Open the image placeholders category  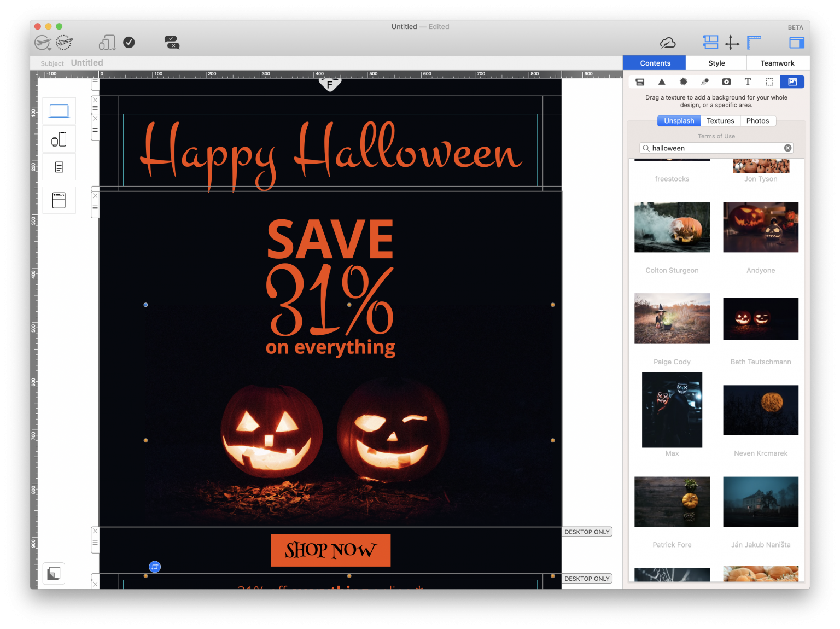coord(769,81)
